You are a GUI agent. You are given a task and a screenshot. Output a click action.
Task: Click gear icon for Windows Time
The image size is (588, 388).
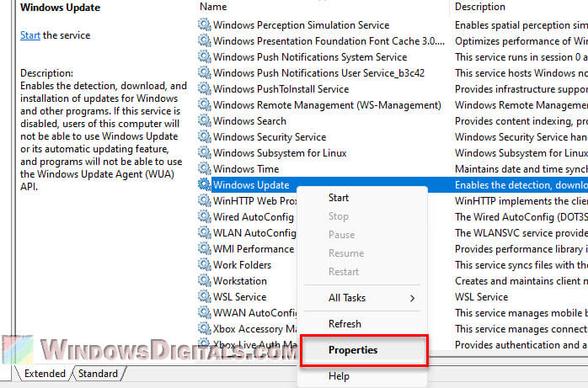click(x=205, y=169)
